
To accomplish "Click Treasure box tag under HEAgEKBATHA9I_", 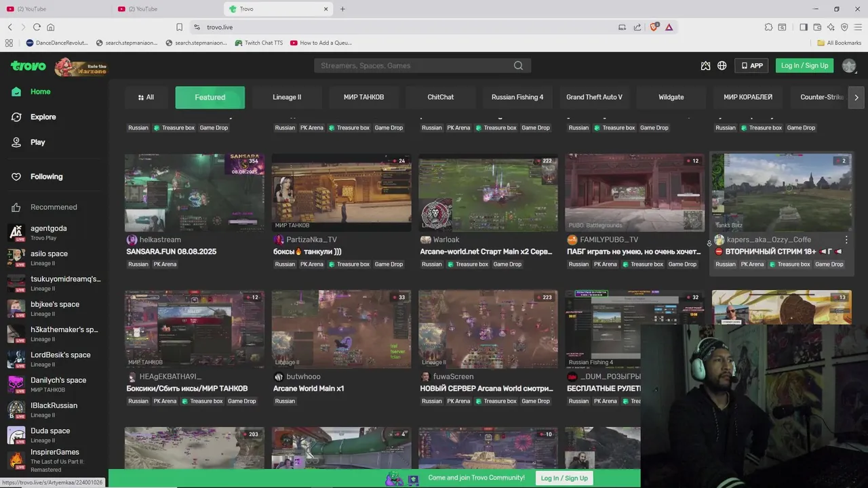I will pos(203,401).
